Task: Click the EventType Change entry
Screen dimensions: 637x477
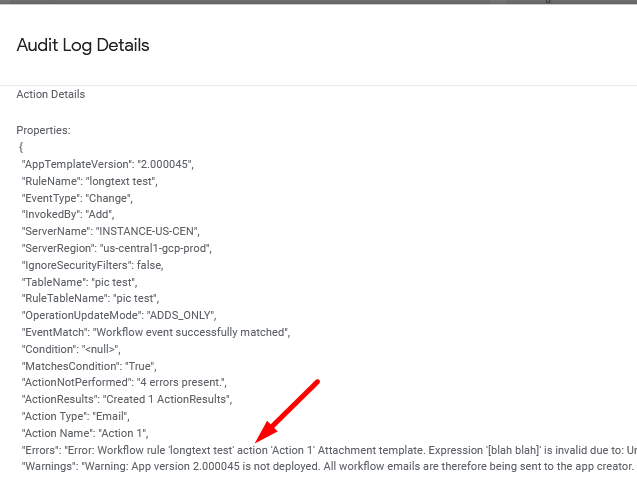Action: (77, 198)
